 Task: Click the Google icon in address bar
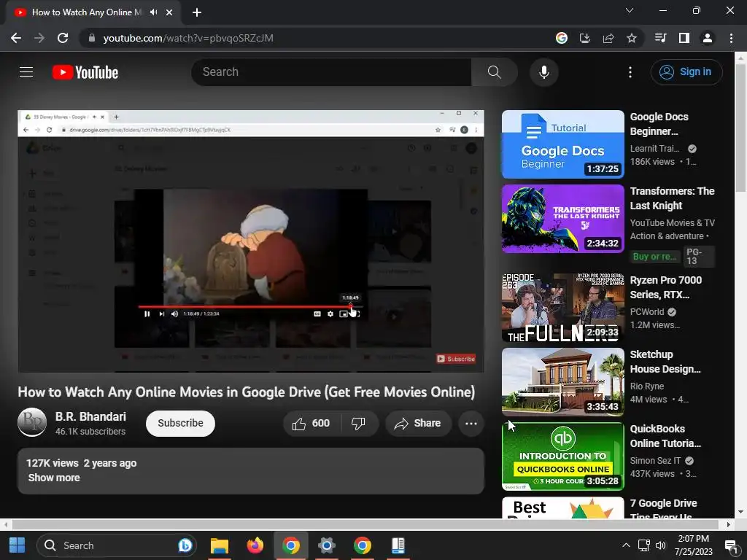561,38
